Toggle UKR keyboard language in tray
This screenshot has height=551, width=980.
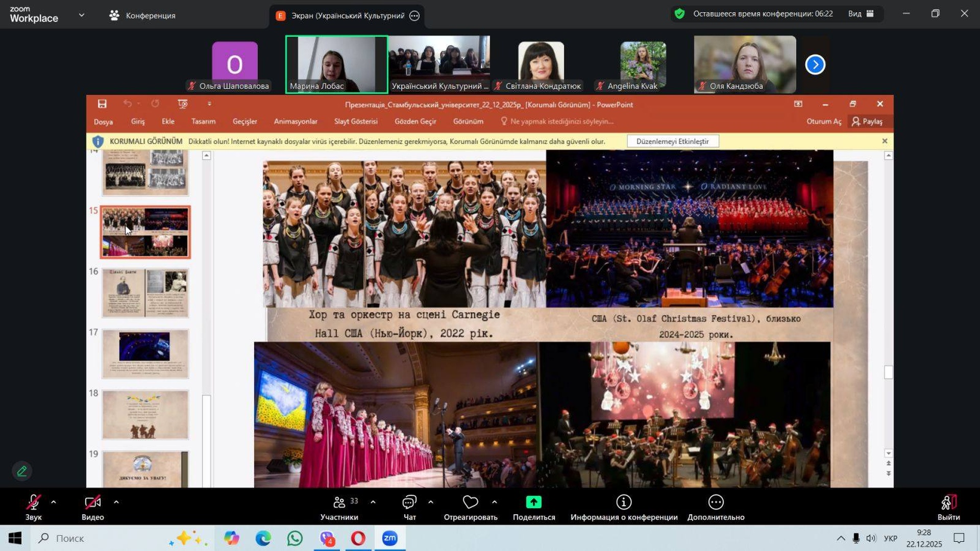click(890, 538)
